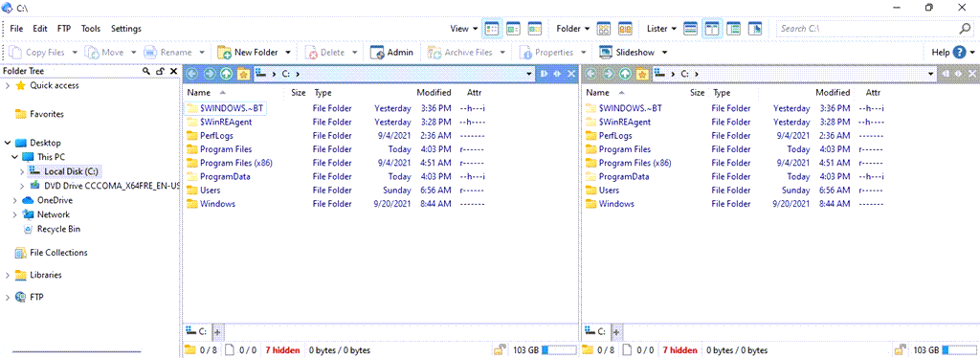Click the left pane status bar lock icon
Image resolution: width=980 pixels, height=359 pixels.
pyautogui.click(x=500, y=350)
